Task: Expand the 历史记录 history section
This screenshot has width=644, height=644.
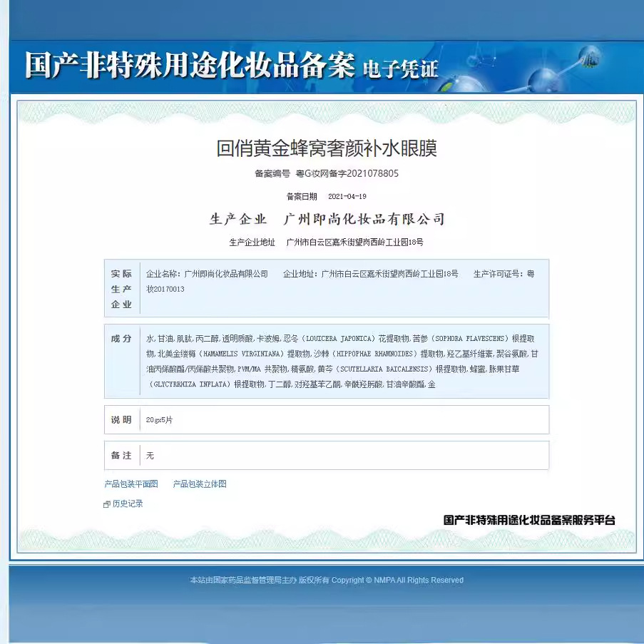Action: [x=127, y=504]
